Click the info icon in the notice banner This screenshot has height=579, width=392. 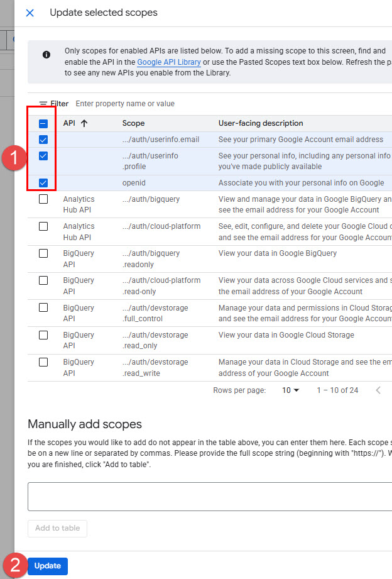46,55
